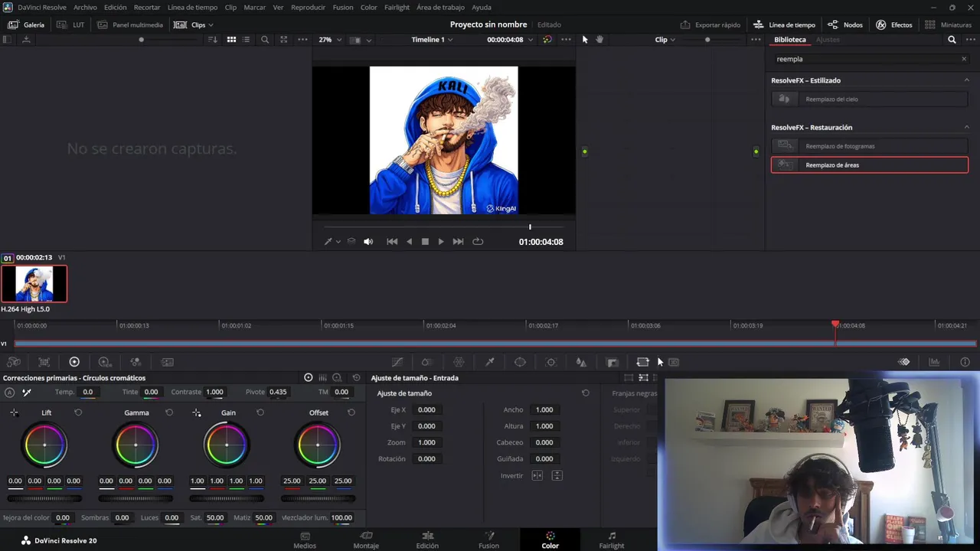Clear the 'reempla' search field
Viewport: 980px width, 551px height.
(x=964, y=59)
